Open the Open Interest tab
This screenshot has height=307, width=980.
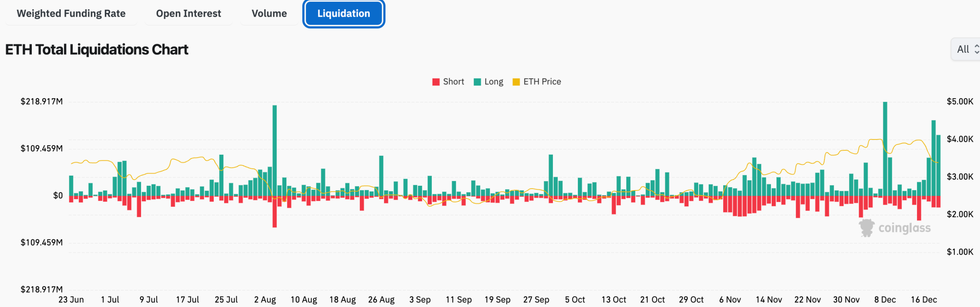click(188, 14)
